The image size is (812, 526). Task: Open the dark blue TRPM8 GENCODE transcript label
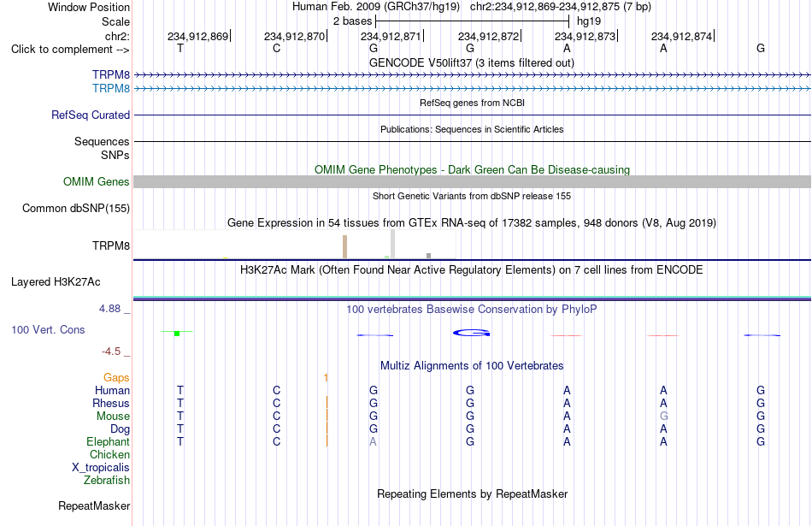pyautogui.click(x=111, y=75)
